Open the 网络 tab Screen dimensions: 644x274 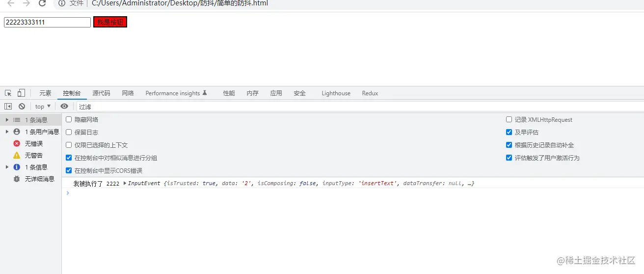[128, 93]
